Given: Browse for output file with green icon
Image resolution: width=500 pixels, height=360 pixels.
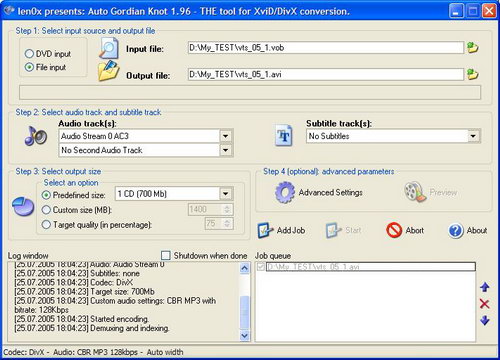Looking at the screenshot, I should point(472,74).
